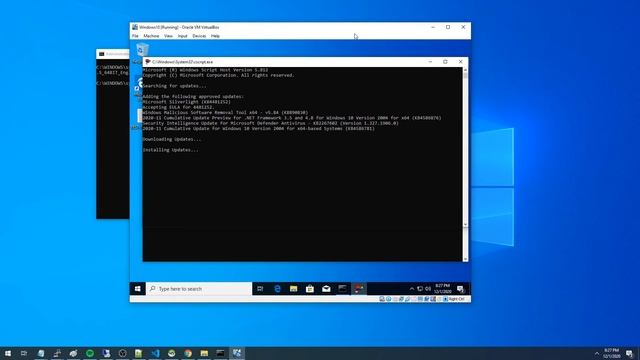Click the guest Recycle Bin desktop icon
The height and width of the screenshot is (360, 640).
coord(142,50)
